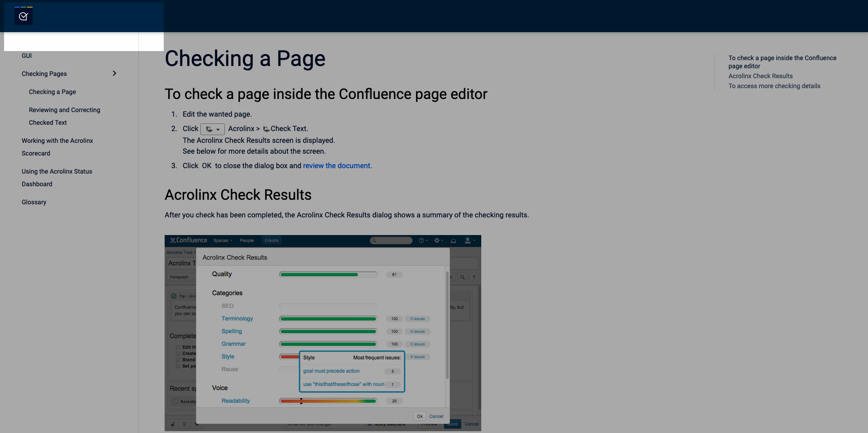Expand the Checking Pages sidebar chevron
Viewport: 868px width, 433px height.
click(114, 73)
